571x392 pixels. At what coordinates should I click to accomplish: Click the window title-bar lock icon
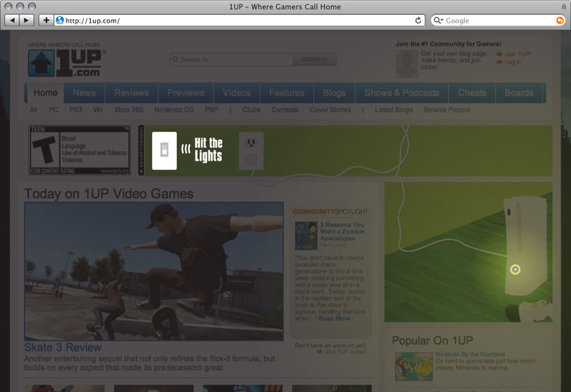point(564,6)
